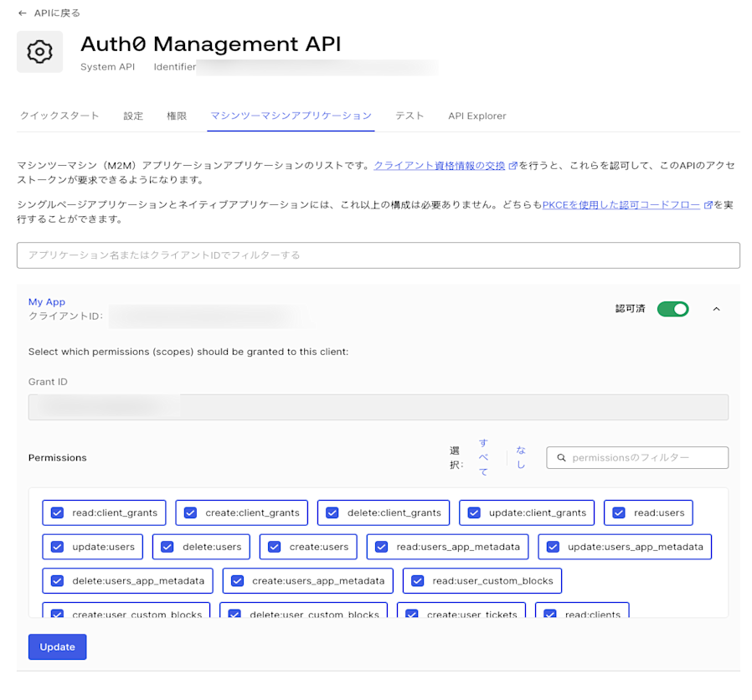The height and width of the screenshot is (700, 752).
Task: Uncheck read:client_grants permission
Action: (x=57, y=513)
